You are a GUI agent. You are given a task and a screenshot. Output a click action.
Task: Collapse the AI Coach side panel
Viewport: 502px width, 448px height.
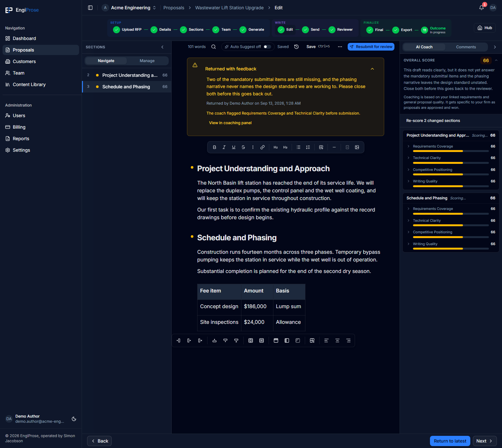pyautogui.click(x=495, y=47)
